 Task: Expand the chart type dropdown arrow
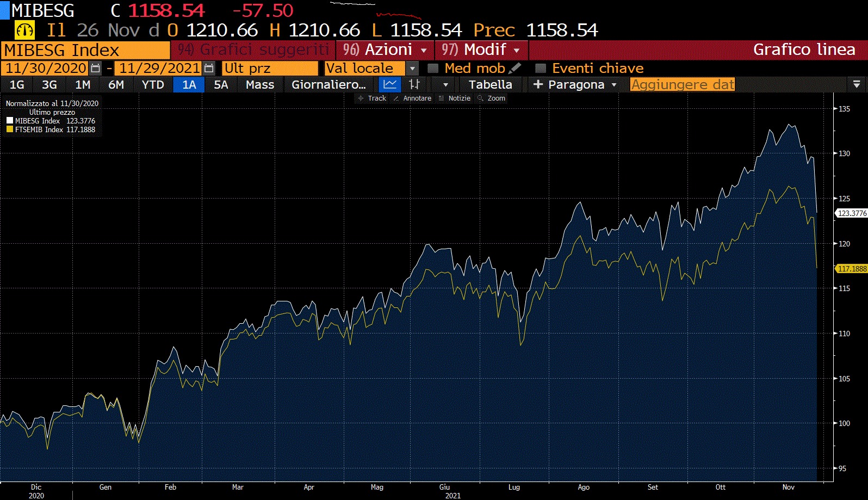(445, 84)
